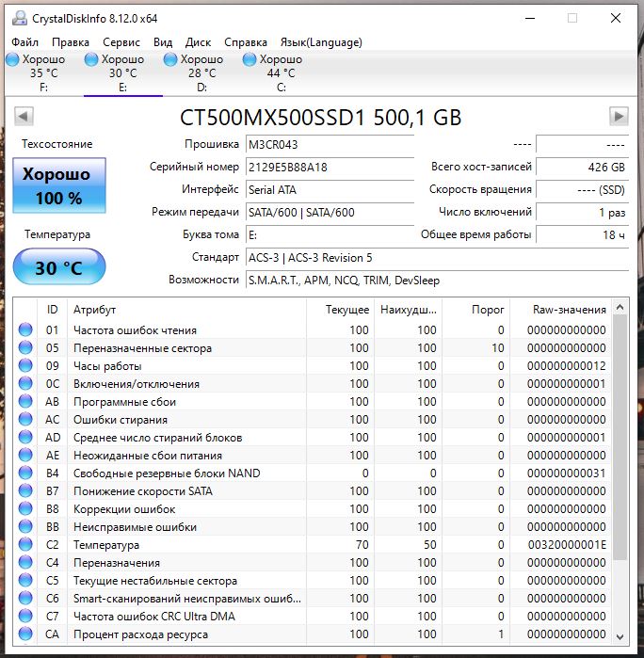
Task: Open the Справка menu
Action: (246, 42)
